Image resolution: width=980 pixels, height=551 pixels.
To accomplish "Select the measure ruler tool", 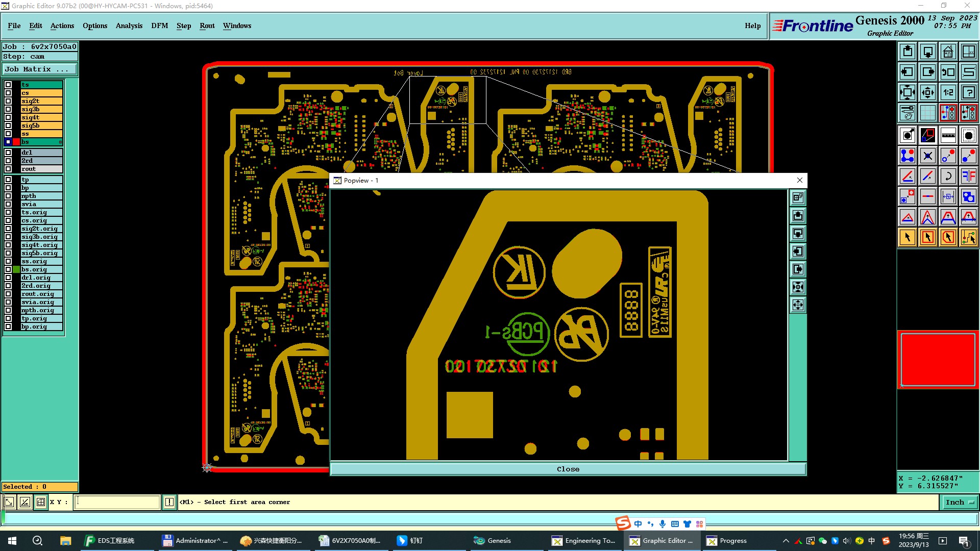I will click(948, 135).
